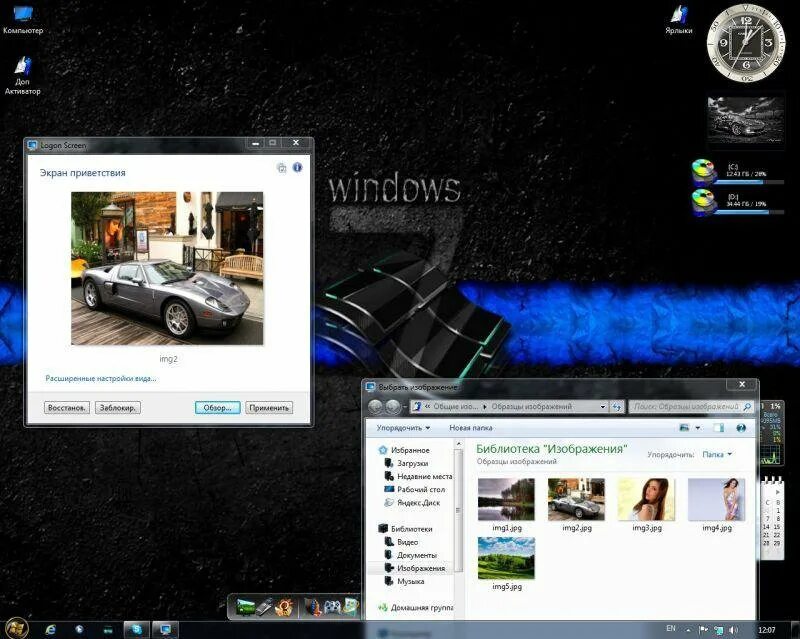The image size is (800, 639).
Task: Toggle the preview pane icon
Action: tap(719, 428)
